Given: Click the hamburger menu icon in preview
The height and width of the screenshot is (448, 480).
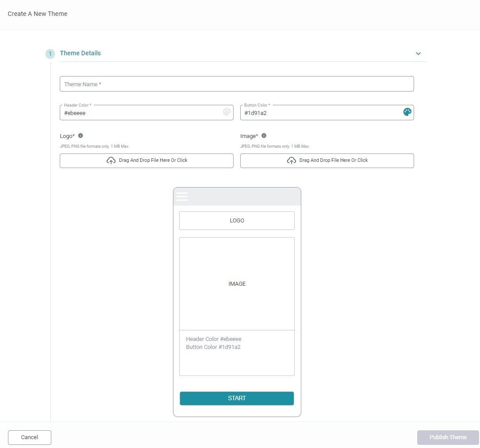Looking at the screenshot, I should [182, 196].
